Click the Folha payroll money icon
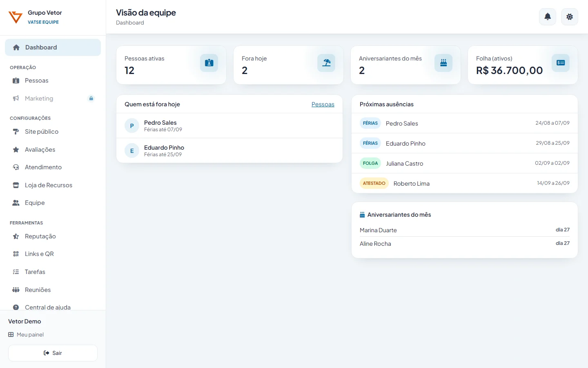 click(x=561, y=63)
